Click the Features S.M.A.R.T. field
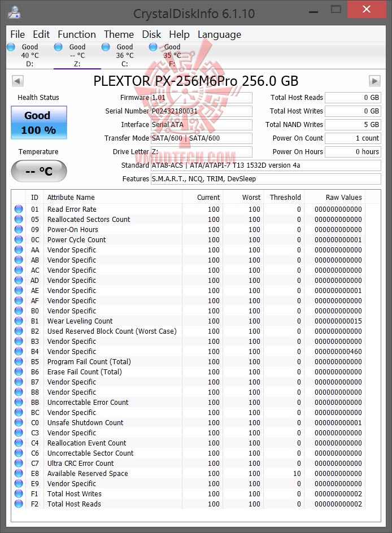 point(265,179)
